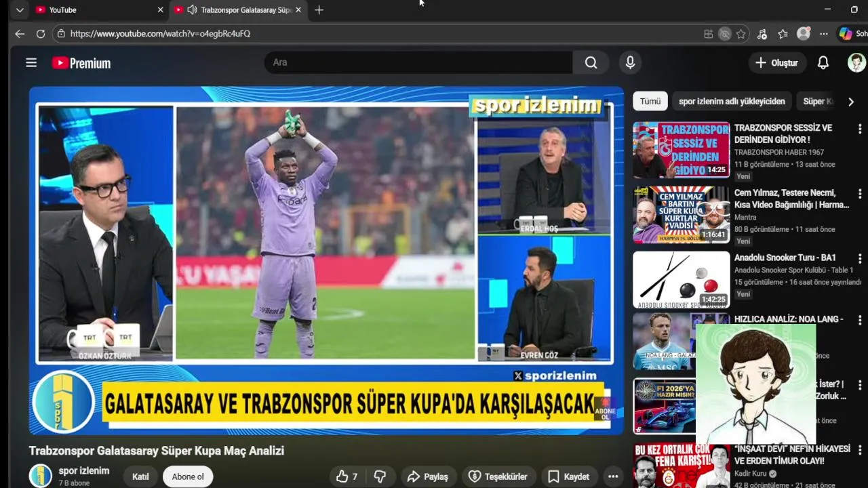This screenshot has width=868, height=488.
Task: Open the F1 2026 quiz thumbnail
Action: click(x=665, y=405)
